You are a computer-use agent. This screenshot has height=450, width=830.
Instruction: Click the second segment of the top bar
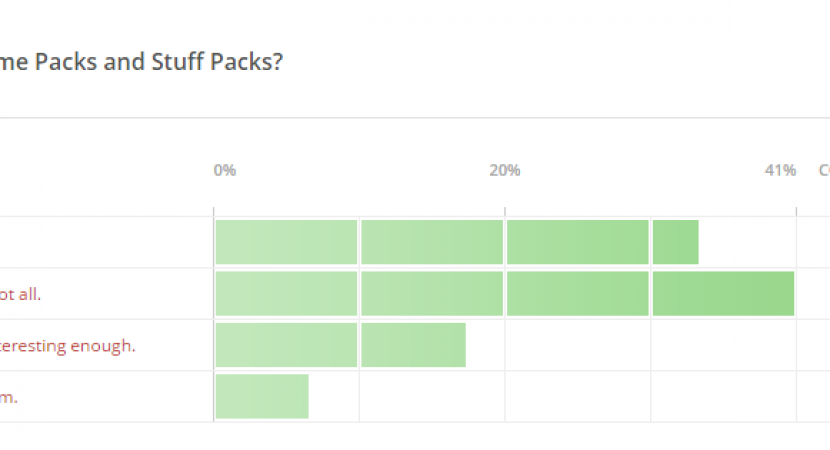click(x=432, y=242)
